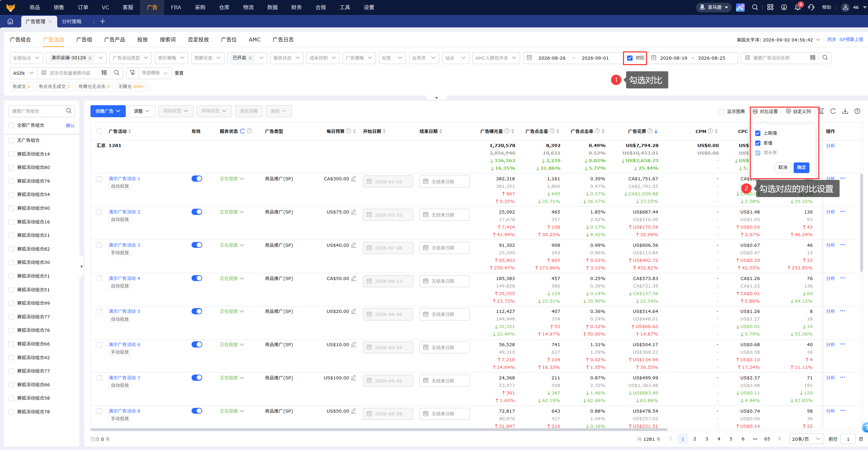The height and width of the screenshot is (450, 868).
Task: Enable the 显示图表 checkbox
Action: point(721,112)
